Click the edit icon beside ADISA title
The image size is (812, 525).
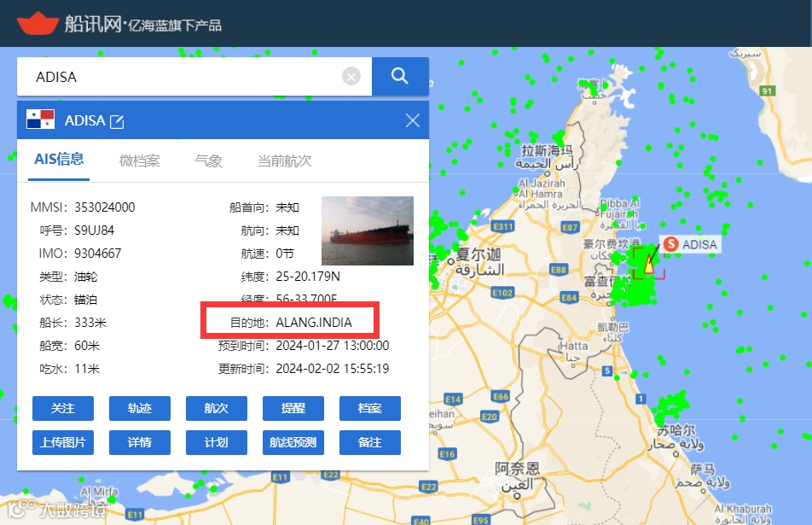click(x=117, y=122)
